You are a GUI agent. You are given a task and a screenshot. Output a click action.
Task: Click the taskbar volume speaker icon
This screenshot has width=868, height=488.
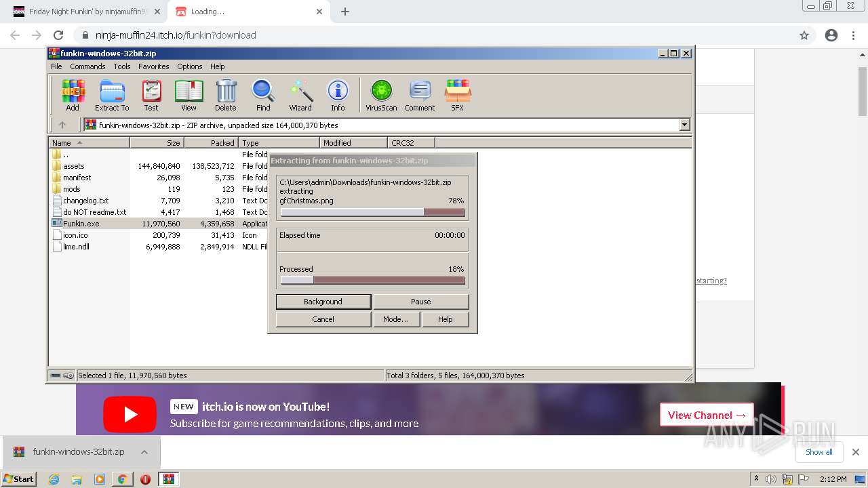772,479
